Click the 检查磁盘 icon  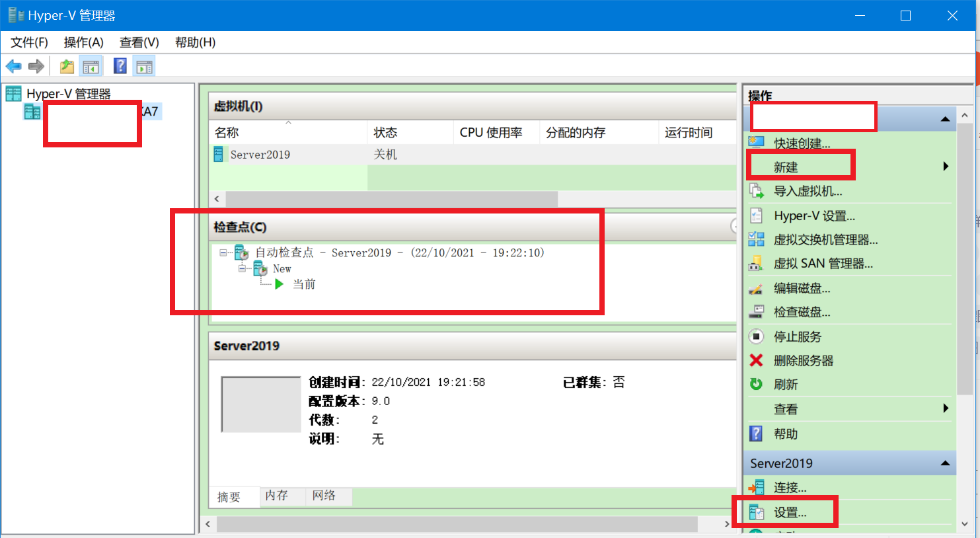coord(757,312)
